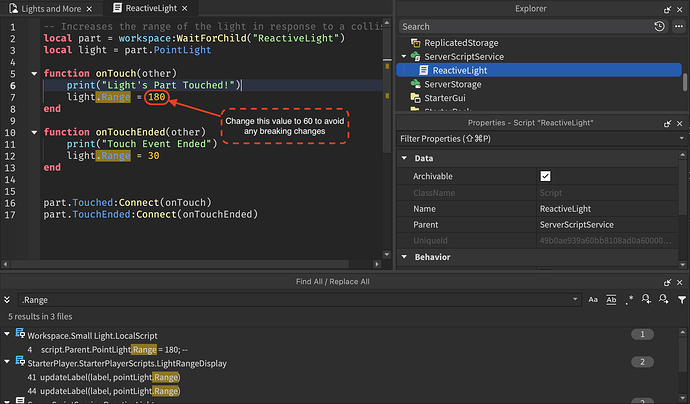This screenshot has width=690, height=404.
Task: Collapse Workspace.Small Light.LocalScript results
Action: 9,334
